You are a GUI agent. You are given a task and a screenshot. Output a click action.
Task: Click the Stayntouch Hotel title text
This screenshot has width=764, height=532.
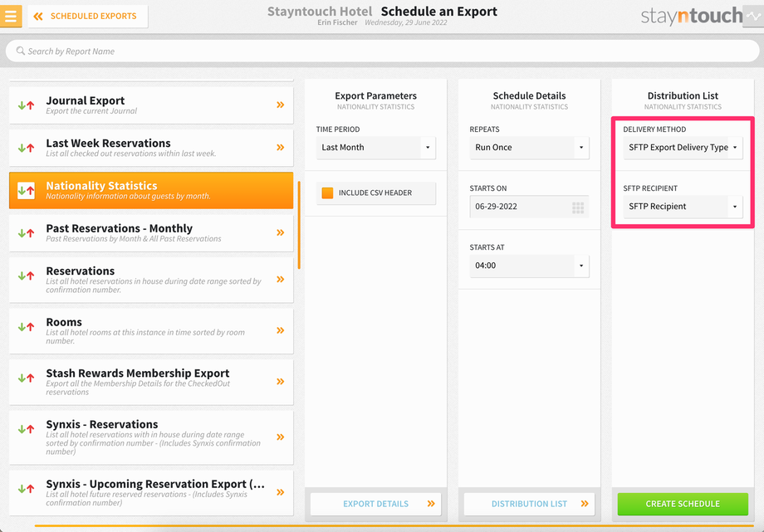pyautogui.click(x=320, y=12)
